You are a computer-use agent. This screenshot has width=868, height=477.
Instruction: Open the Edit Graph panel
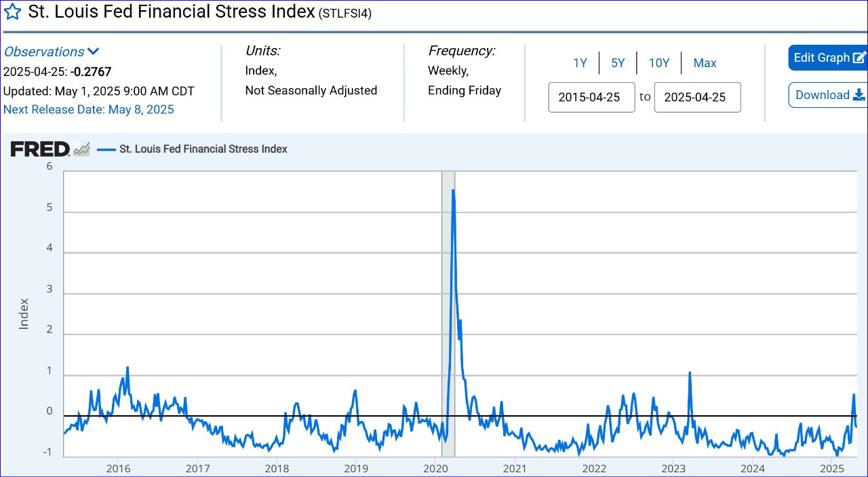tap(828, 58)
